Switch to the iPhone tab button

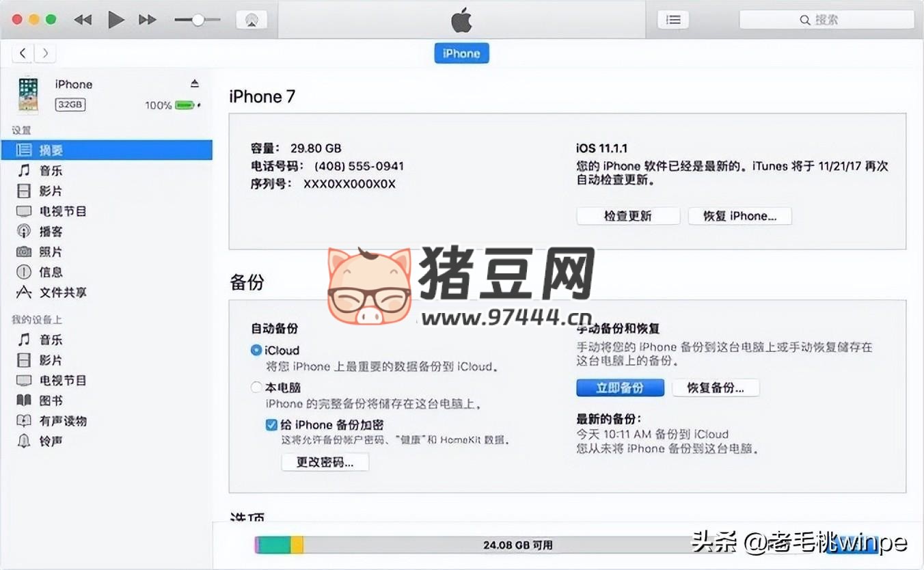pos(461,53)
